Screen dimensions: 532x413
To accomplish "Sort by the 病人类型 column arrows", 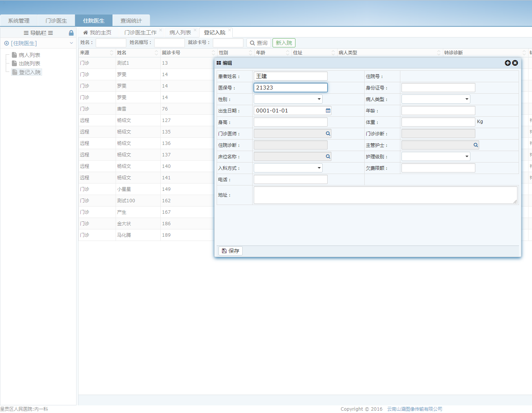I will coord(439,53).
